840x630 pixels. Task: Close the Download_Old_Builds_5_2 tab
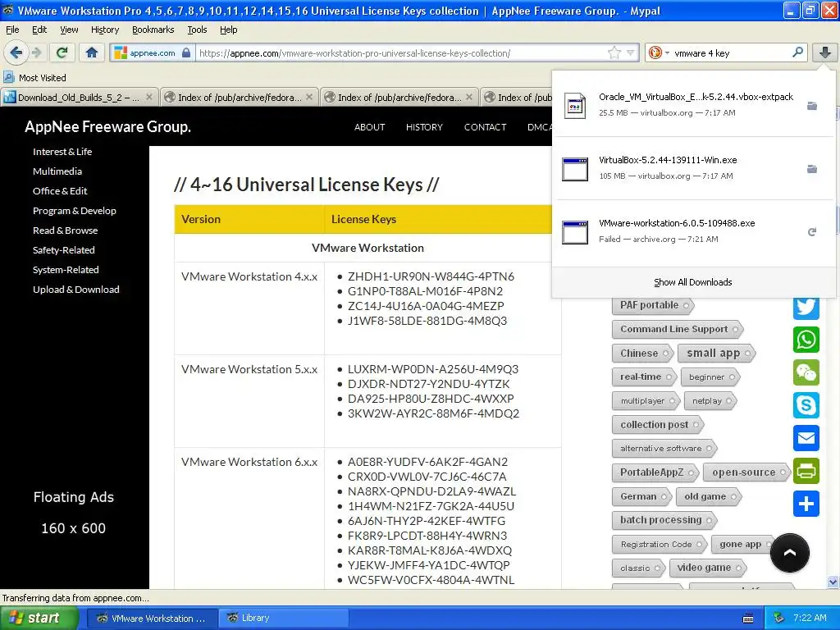pos(149,97)
